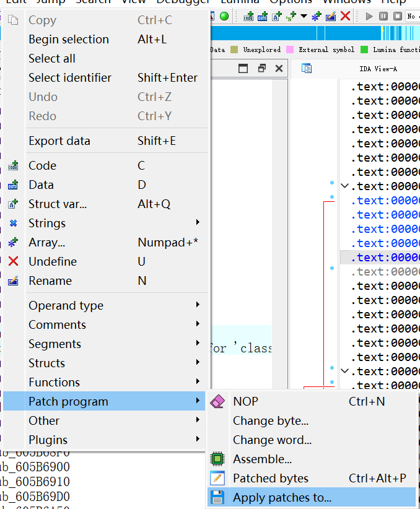Select Rename in the Edit menu

point(105,281)
